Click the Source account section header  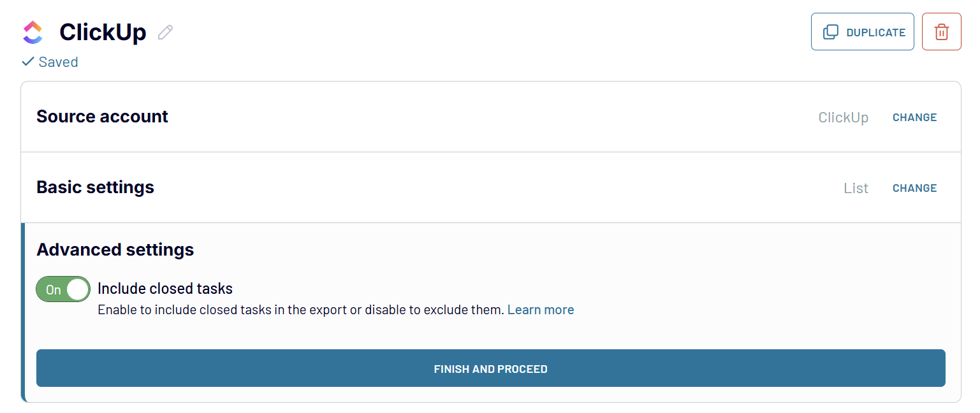coord(102,117)
